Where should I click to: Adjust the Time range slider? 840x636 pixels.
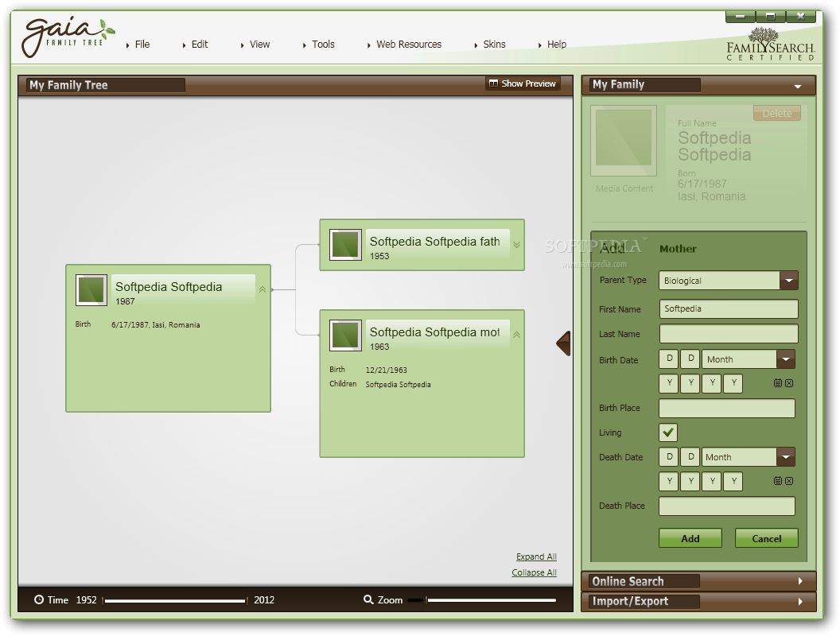point(175,601)
